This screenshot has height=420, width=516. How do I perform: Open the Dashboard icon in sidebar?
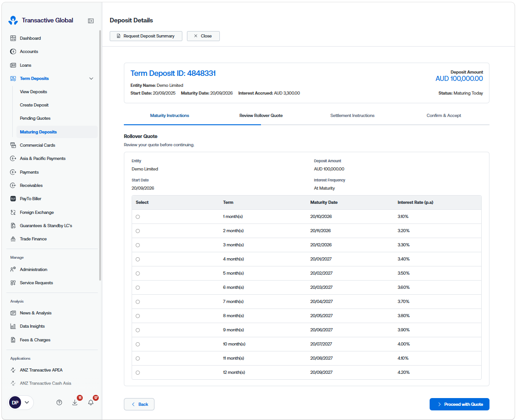[13, 38]
